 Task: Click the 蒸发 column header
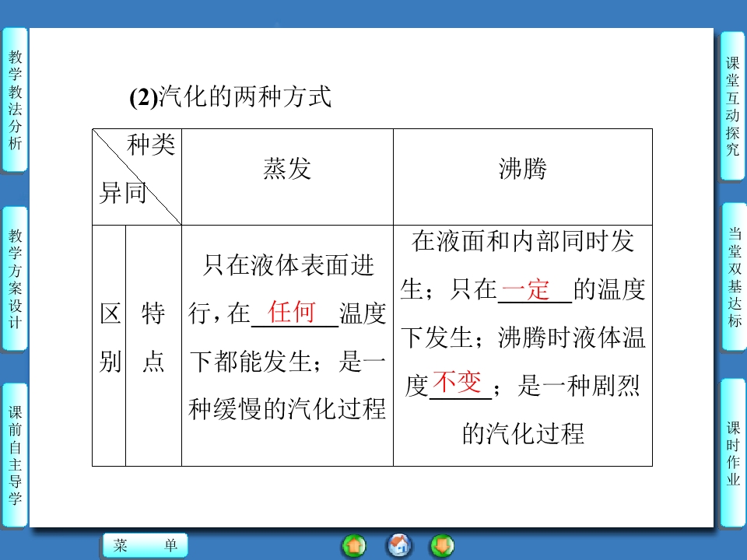pos(287,170)
